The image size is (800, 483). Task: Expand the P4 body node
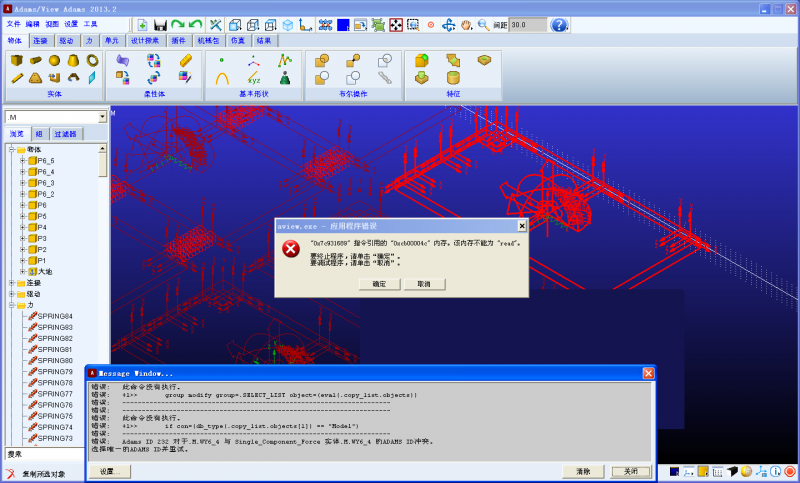point(23,227)
